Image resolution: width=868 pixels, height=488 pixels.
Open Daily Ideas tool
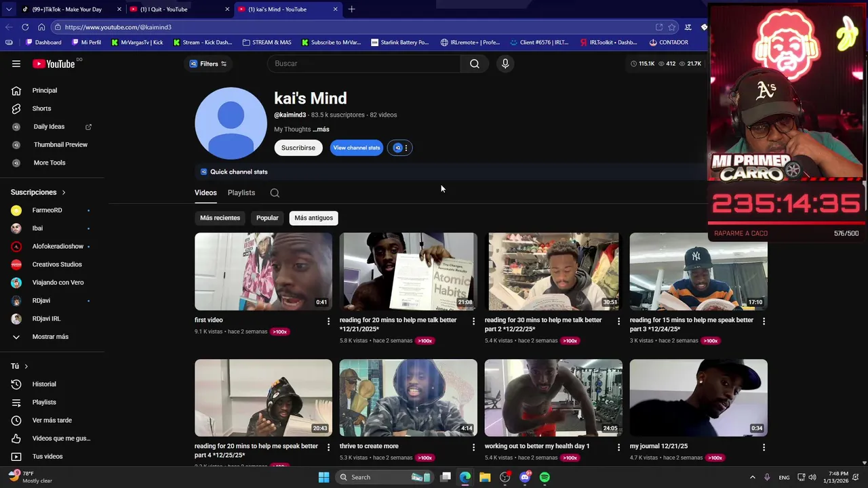click(49, 127)
